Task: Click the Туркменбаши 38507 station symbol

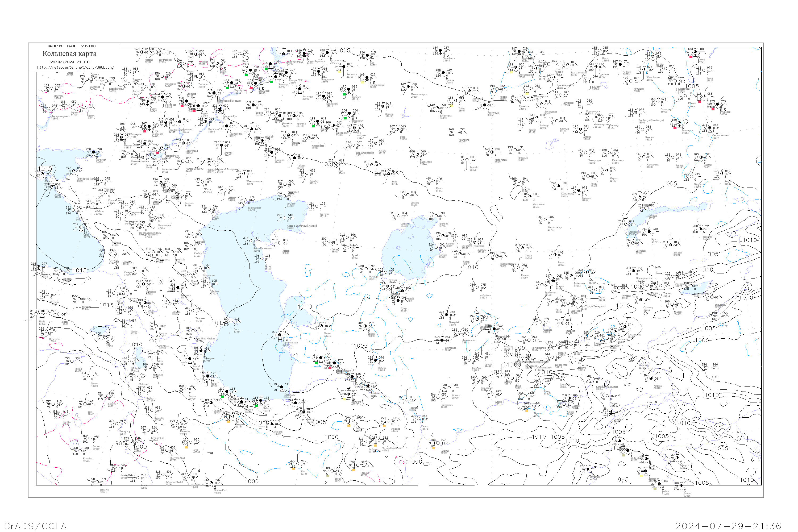Action: pyautogui.click(x=279, y=335)
